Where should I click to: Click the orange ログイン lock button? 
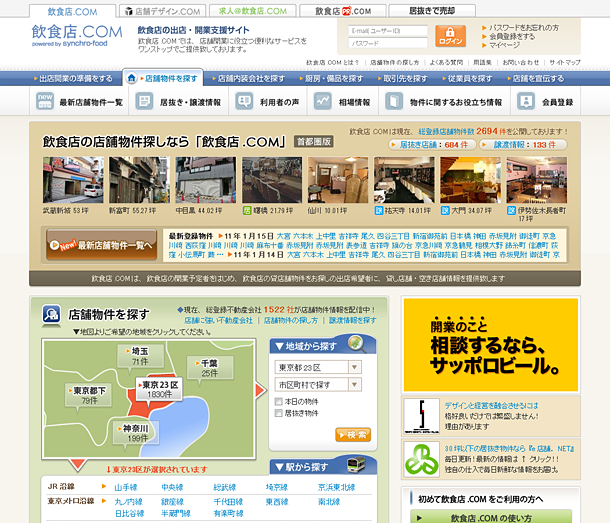[450, 36]
